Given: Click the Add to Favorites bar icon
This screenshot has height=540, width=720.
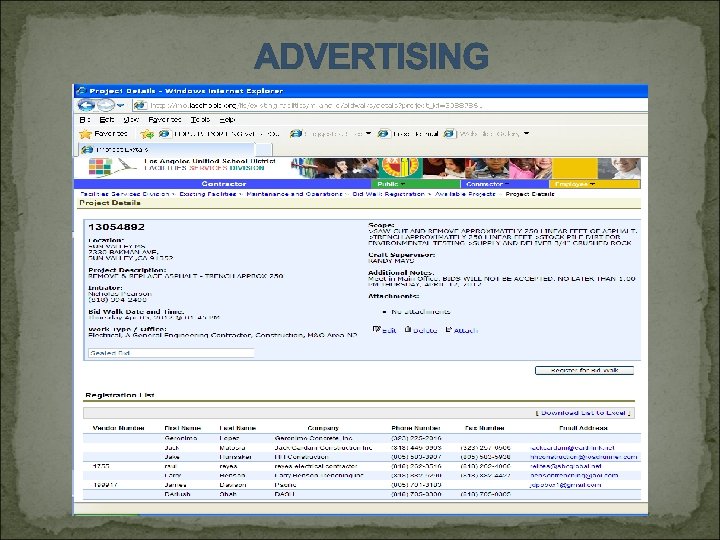Looking at the screenshot, I should click(148, 133).
